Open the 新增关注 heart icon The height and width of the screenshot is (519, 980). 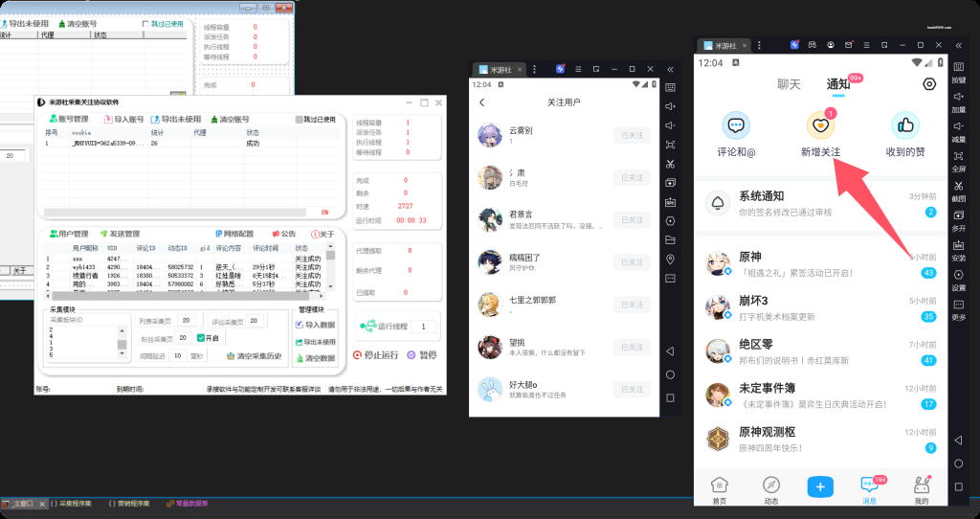(x=816, y=124)
